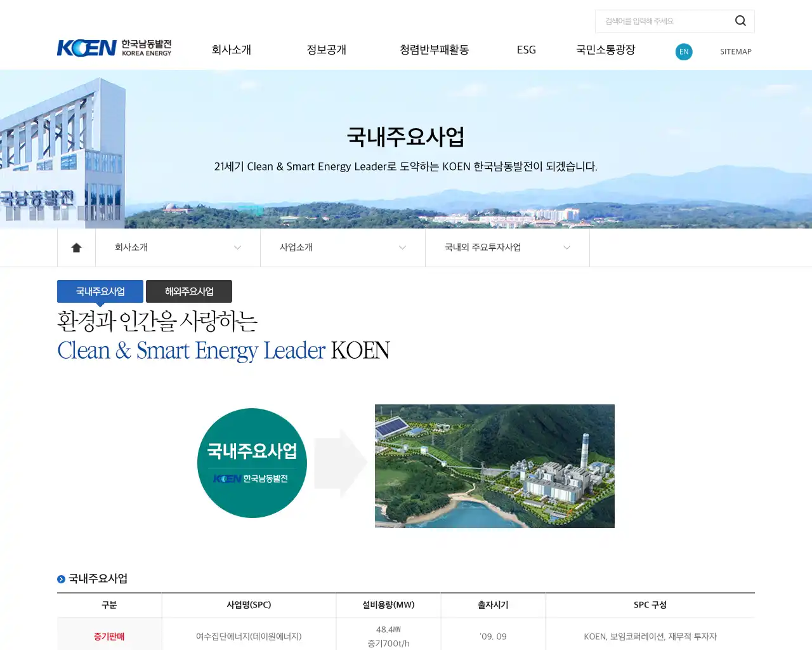
Task: Open the 청렴반부패활동 menu
Action: point(434,50)
